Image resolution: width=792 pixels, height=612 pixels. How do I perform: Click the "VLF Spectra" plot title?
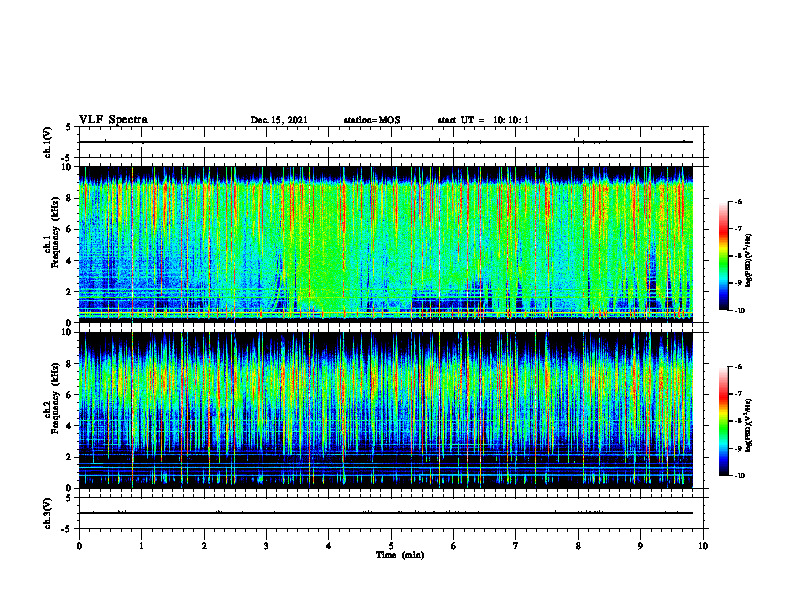click(113, 120)
